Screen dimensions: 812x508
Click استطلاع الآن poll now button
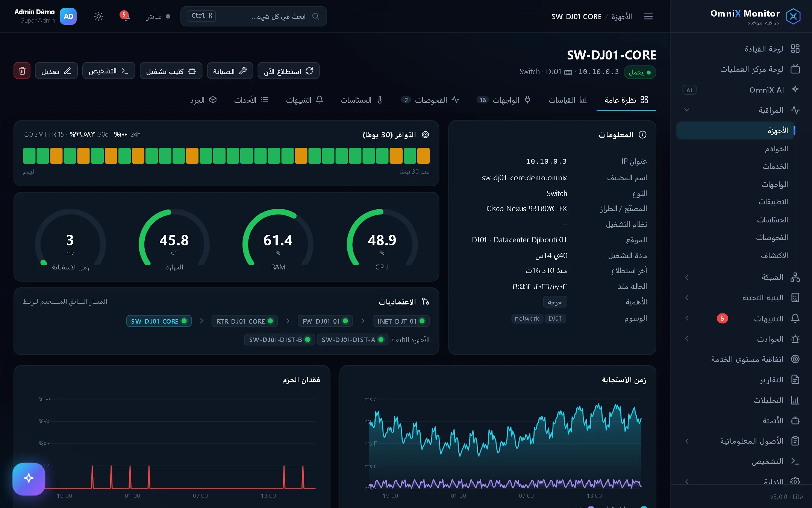point(288,71)
